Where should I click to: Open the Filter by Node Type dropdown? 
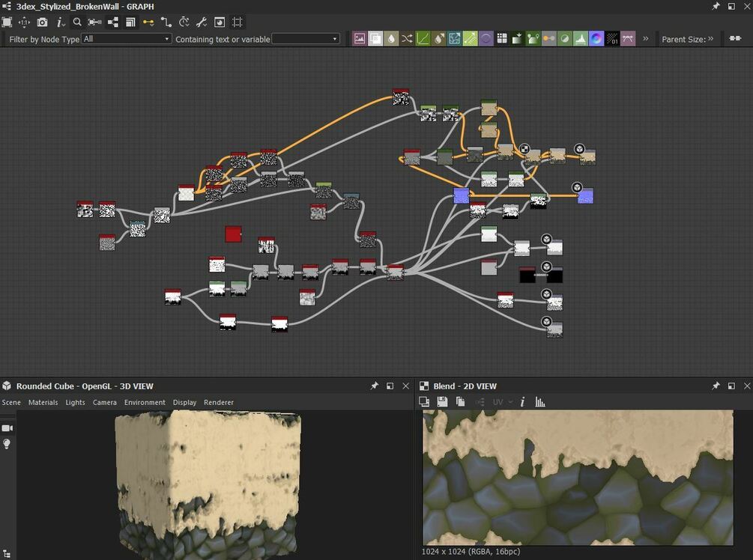[x=126, y=39]
